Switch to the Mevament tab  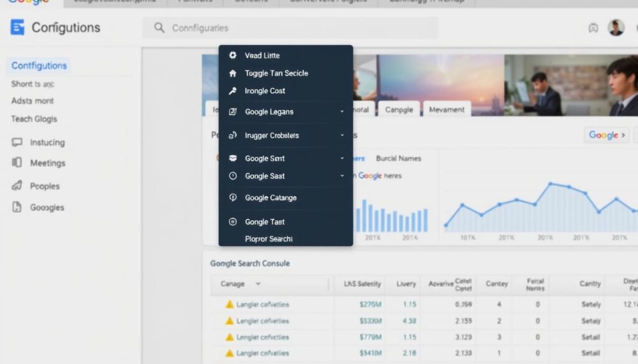click(446, 110)
